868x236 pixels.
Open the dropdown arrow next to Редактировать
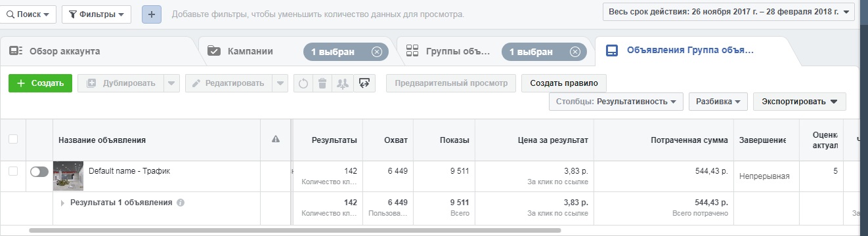point(280,83)
